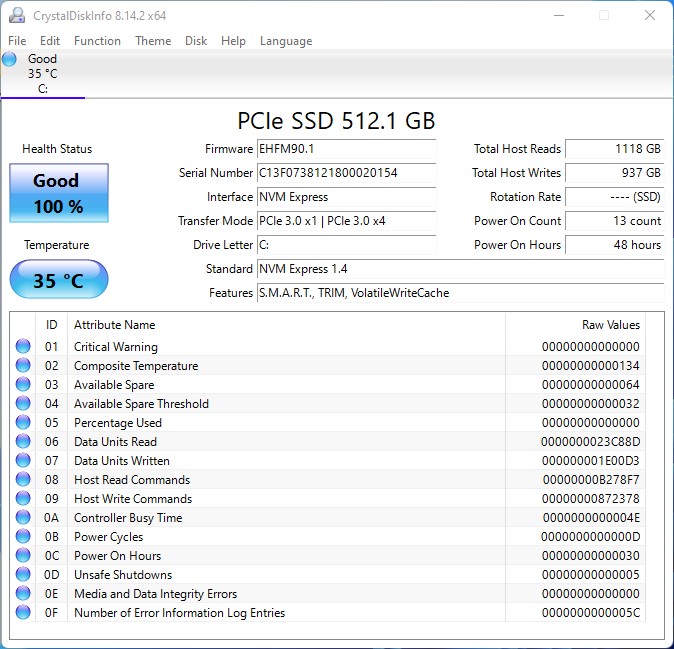Screen dimensions: 674x649
Task: Open the Theme menu
Action: click(153, 41)
